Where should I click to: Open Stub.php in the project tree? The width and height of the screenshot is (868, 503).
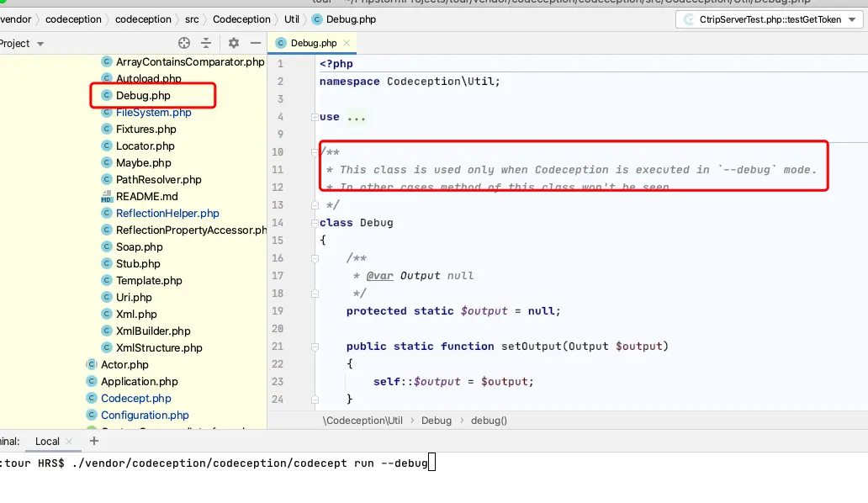[x=138, y=264]
